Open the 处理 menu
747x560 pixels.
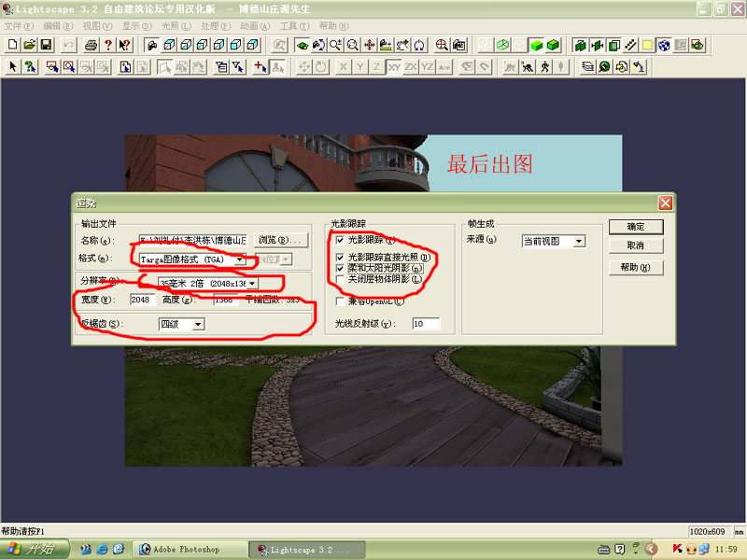(216, 26)
